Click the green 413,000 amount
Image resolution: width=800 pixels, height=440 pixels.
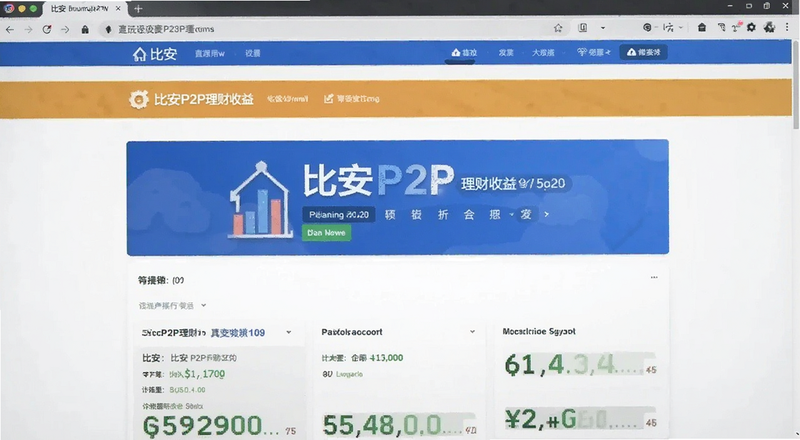(x=386, y=358)
